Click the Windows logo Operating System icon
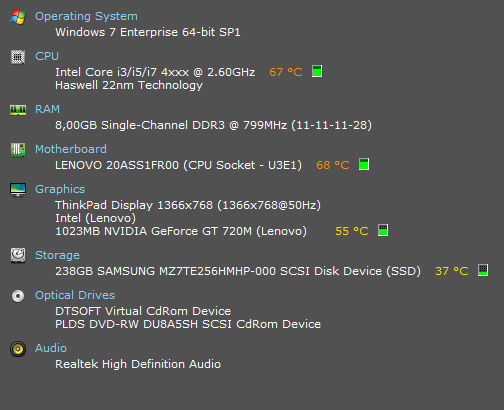This screenshot has width=504, height=410. pyautogui.click(x=18, y=17)
